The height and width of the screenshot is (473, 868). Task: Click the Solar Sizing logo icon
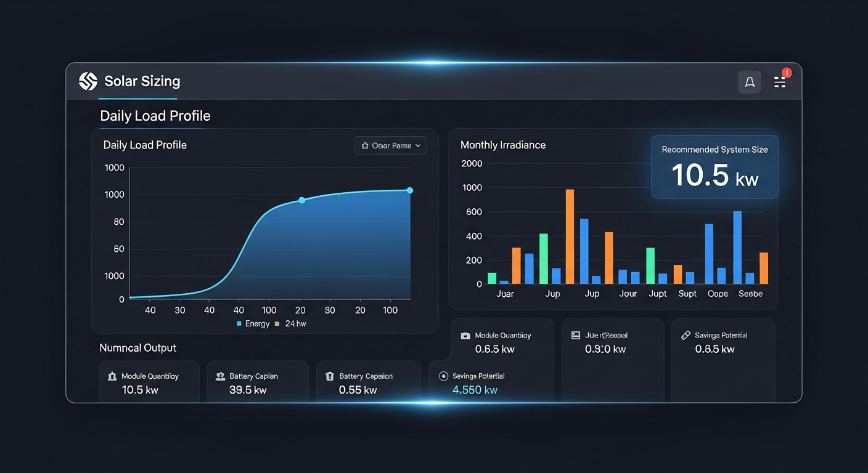pyautogui.click(x=88, y=81)
